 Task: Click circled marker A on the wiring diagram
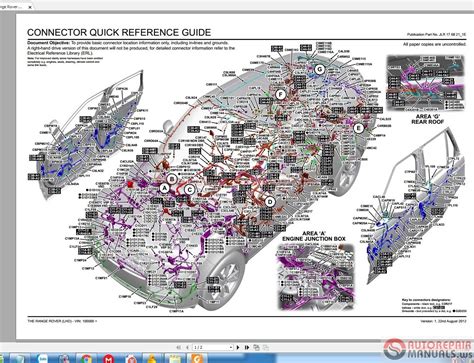pos(164,188)
